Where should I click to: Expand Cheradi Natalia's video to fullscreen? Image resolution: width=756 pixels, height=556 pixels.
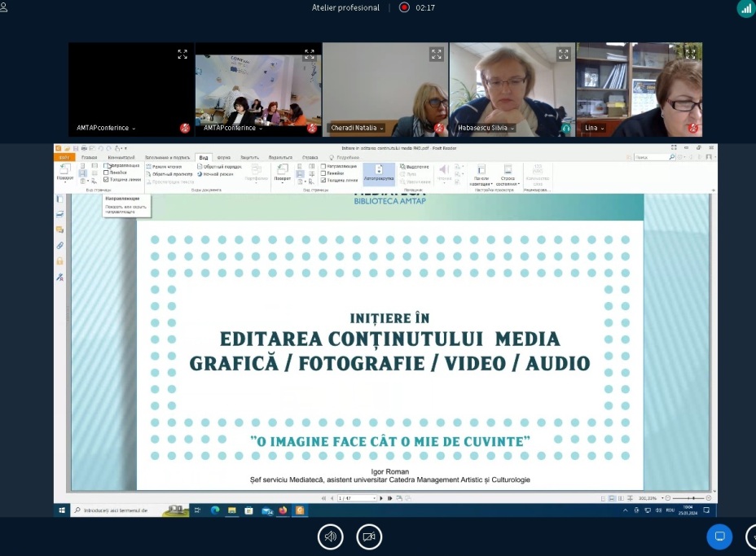point(437,54)
